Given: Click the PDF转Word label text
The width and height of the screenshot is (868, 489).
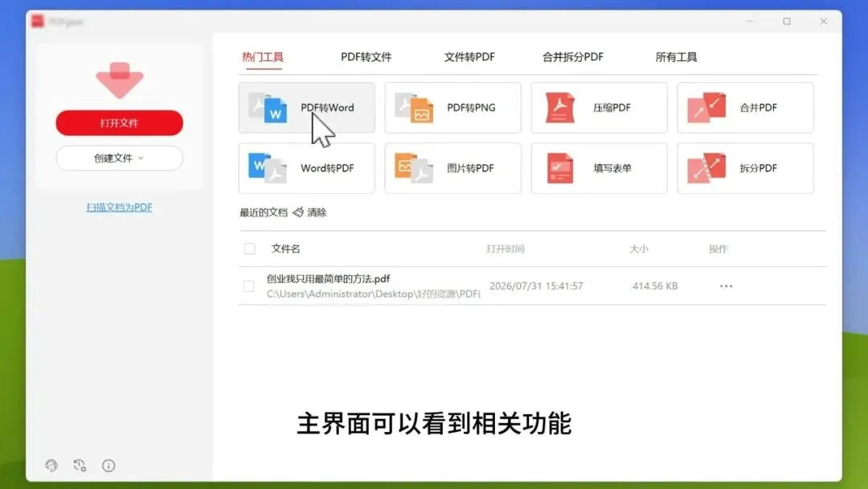Looking at the screenshot, I should [327, 108].
